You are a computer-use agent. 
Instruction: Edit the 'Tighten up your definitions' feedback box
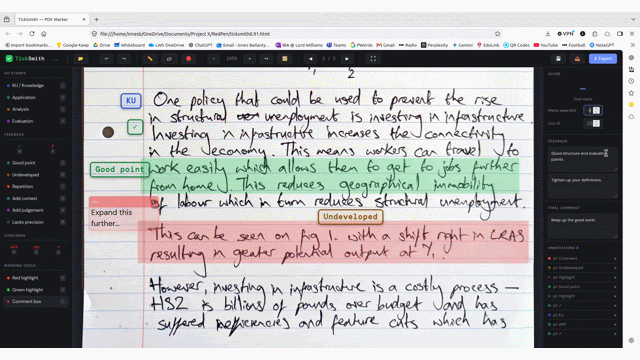pyautogui.click(x=582, y=186)
